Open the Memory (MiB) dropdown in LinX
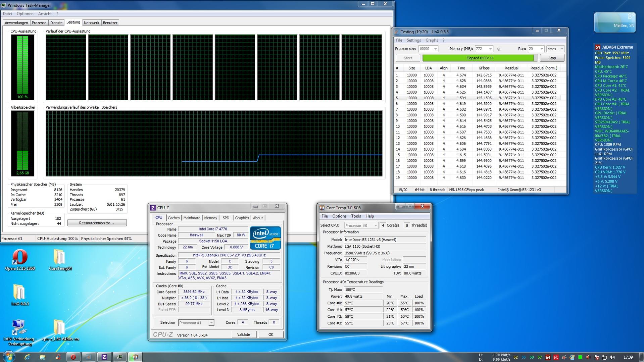644x362 pixels. coord(490,49)
